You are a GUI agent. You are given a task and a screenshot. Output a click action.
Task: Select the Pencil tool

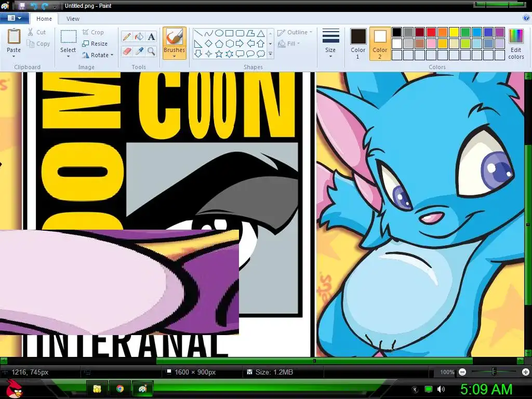point(127,37)
